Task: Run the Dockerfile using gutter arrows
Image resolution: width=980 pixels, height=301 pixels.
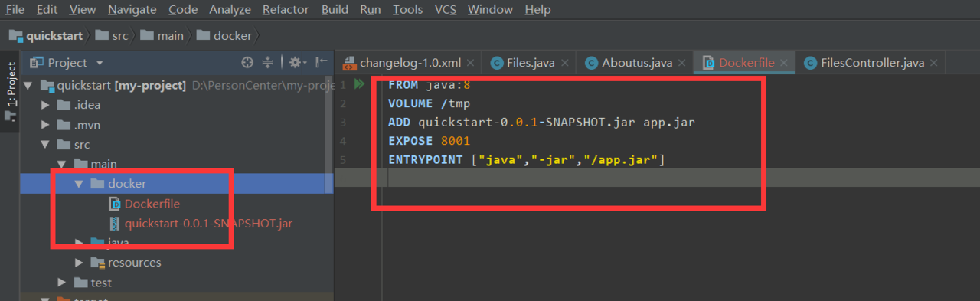Action: (x=360, y=84)
